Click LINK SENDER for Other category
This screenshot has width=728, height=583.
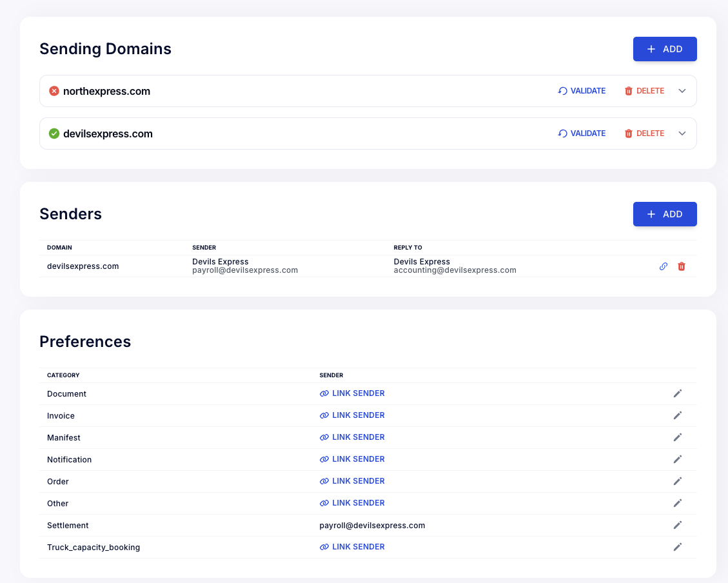352,503
